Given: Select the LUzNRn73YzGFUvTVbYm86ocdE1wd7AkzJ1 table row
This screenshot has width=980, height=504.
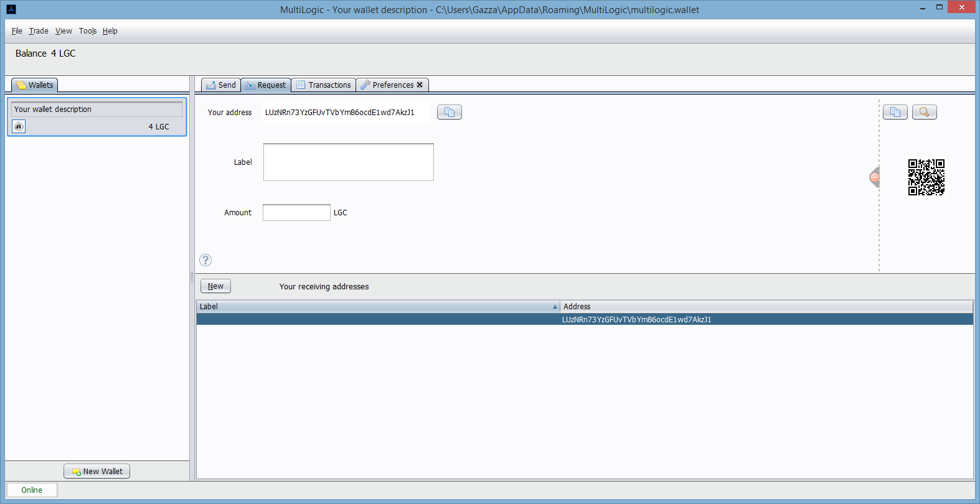Looking at the screenshot, I should click(585, 319).
